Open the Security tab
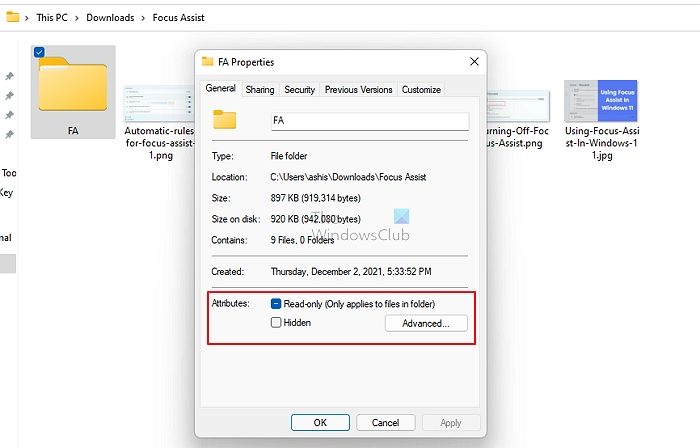Viewport: 700px width, 448px height. 300,90
